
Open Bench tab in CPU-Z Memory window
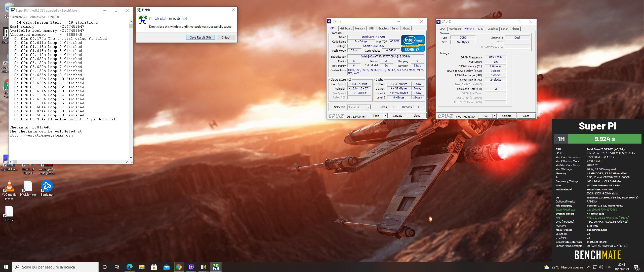point(505,29)
